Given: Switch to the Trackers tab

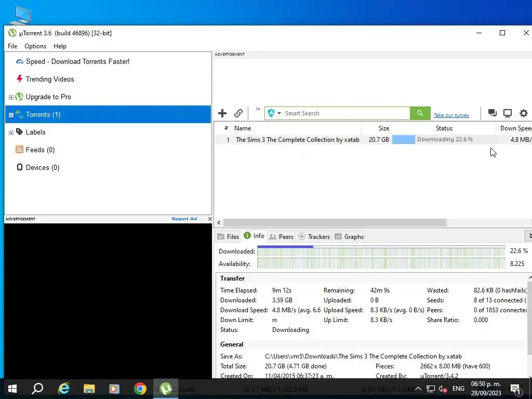Looking at the screenshot, I should click(x=314, y=236).
